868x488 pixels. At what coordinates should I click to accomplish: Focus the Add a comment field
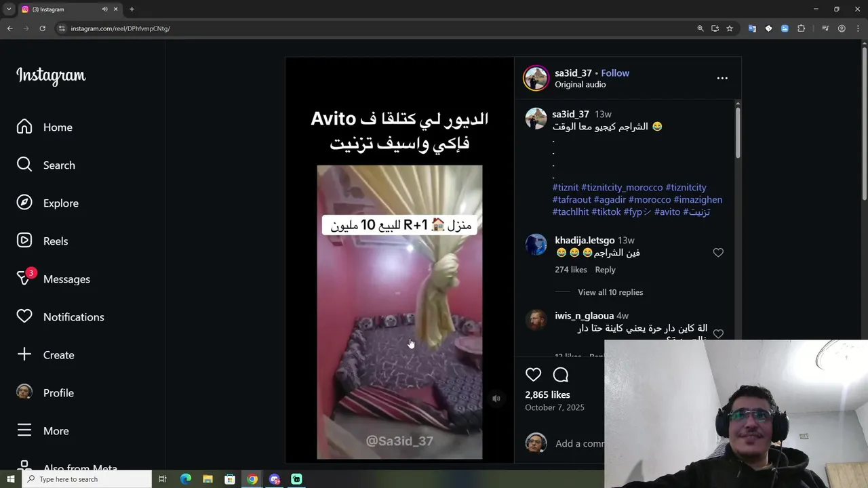tap(580, 443)
